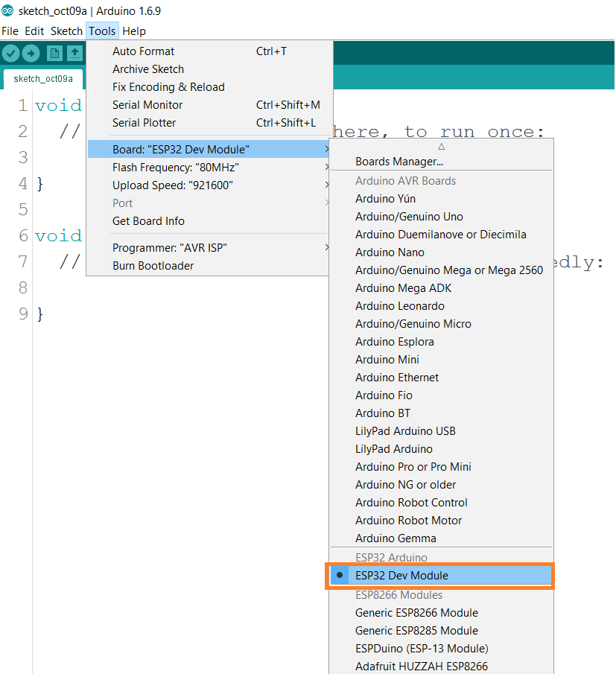This screenshot has height=674, width=616.
Task: Select Arduino Mega ADK board
Action: 442,288
